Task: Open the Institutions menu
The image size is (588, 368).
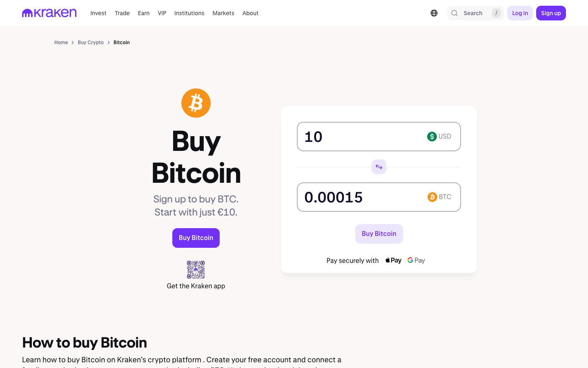Action: click(x=189, y=13)
